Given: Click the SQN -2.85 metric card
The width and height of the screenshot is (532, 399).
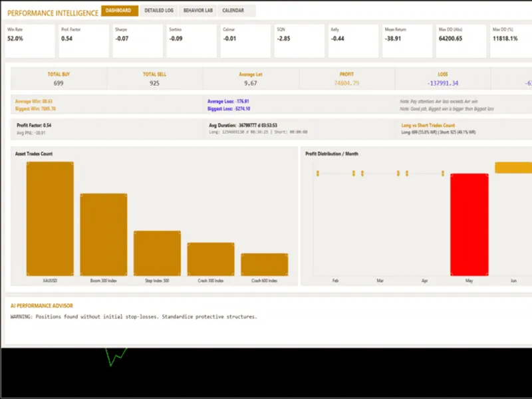Looking at the screenshot, I should click(x=300, y=41).
